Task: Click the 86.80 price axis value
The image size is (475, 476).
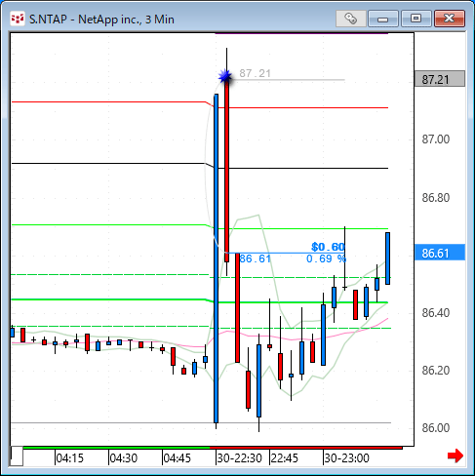Action: [x=436, y=198]
